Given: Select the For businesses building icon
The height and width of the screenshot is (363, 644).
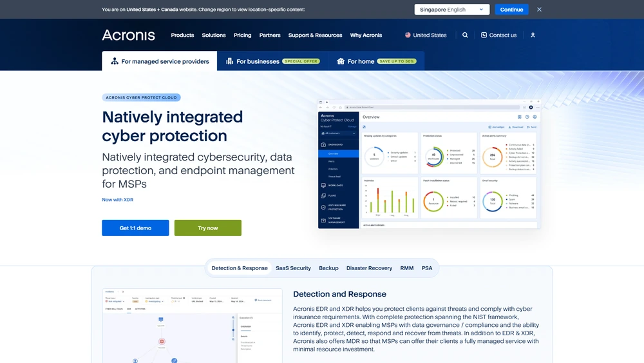Looking at the screenshot, I should click(230, 61).
